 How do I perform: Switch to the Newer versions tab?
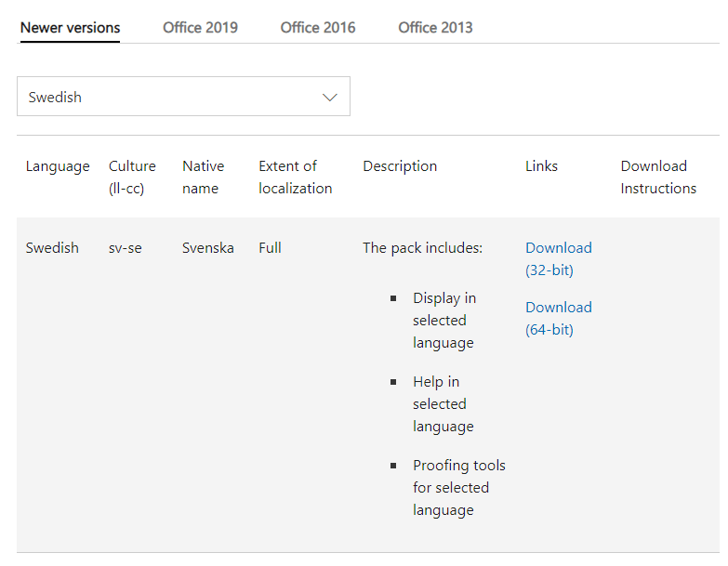70,28
